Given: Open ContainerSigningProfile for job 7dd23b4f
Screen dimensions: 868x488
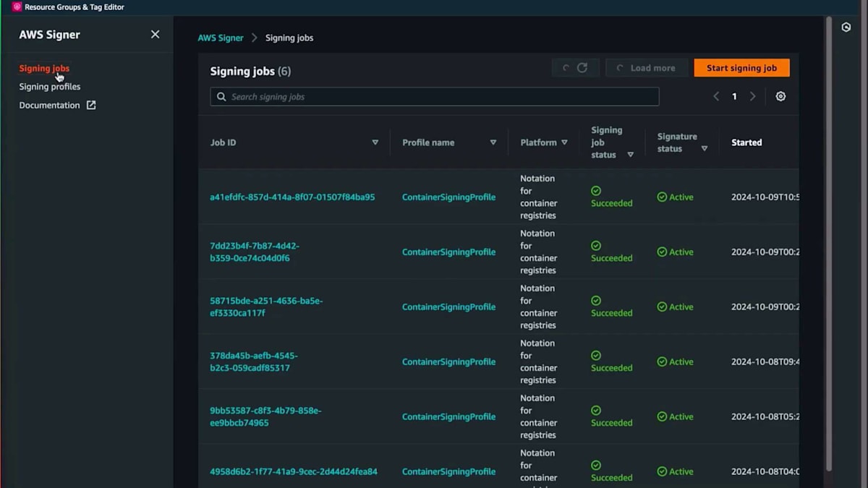Looking at the screenshot, I should tap(448, 252).
